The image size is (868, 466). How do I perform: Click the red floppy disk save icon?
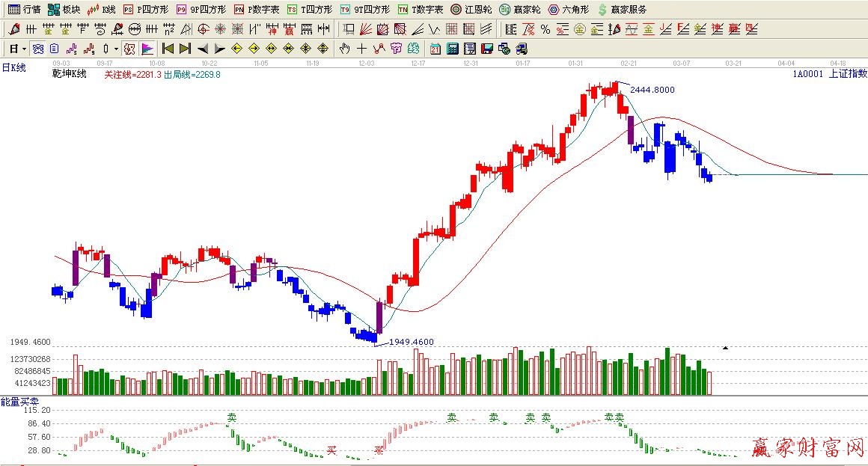(x=487, y=49)
